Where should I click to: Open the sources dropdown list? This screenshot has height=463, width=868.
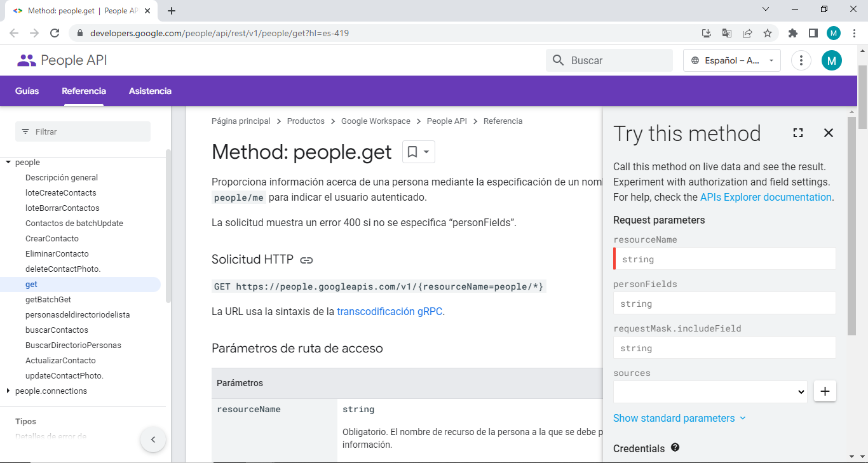(x=710, y=392)
